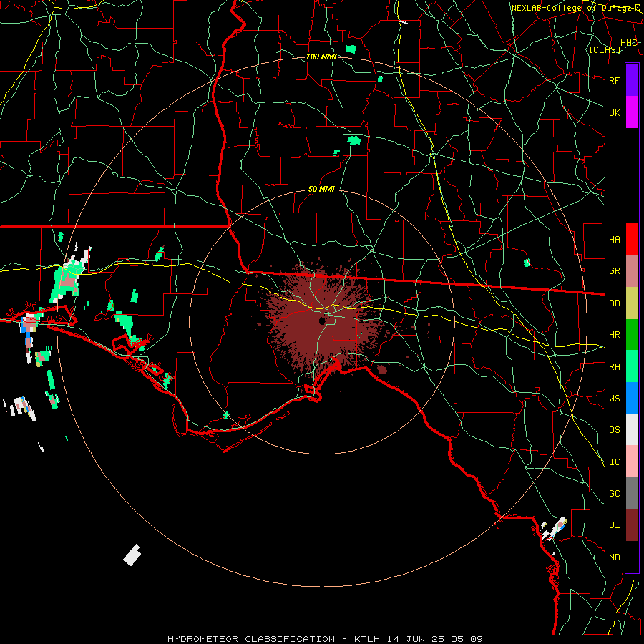Click the gray GC legend color swatch
Image resolution: width=644 pixels, height=644 pixels.
click(x=632, y=493)
